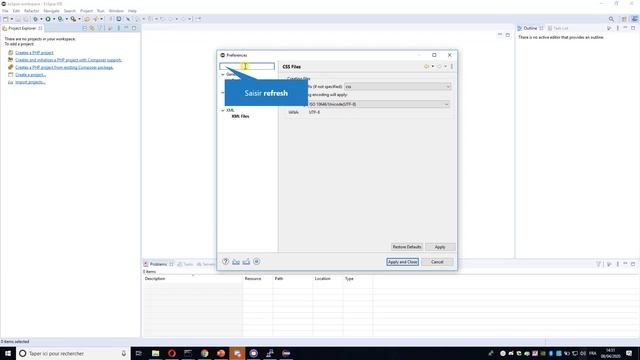Click the Debug toolbar icon
This screenshot has width=640, height=360.
pyautogui.click(x=36, y=19)
